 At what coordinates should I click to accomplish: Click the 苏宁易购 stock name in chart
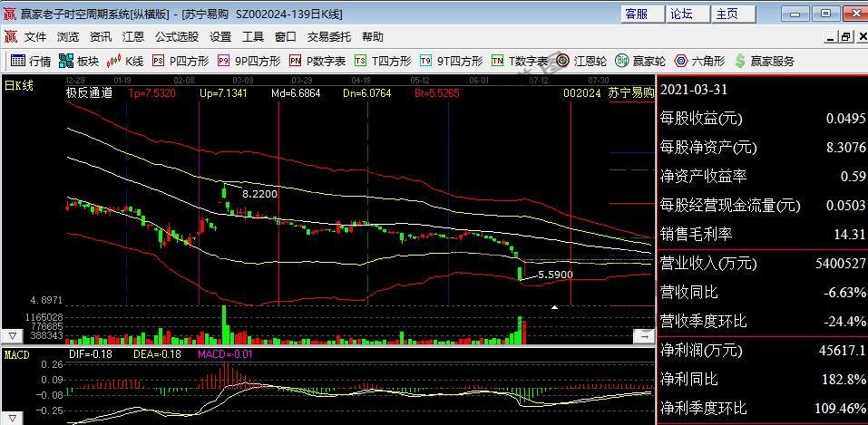(630, 93)
